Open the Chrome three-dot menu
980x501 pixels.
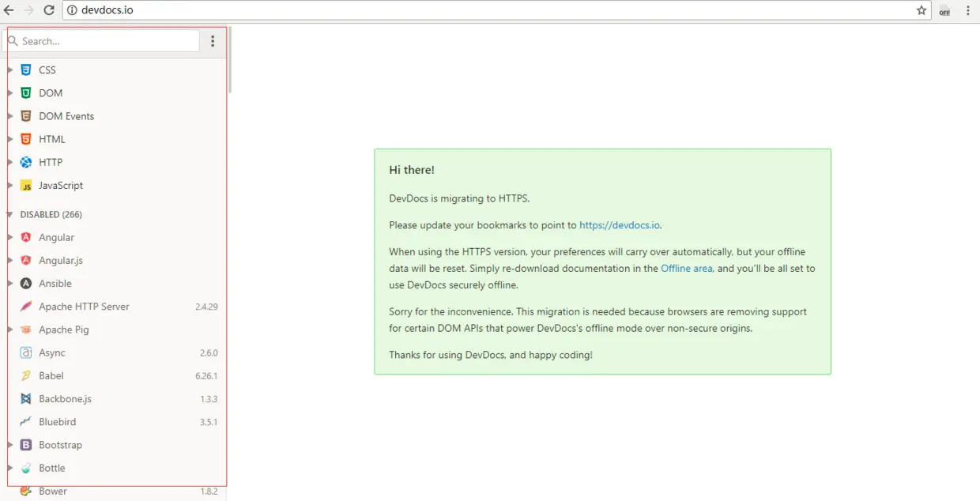(968, 10)
